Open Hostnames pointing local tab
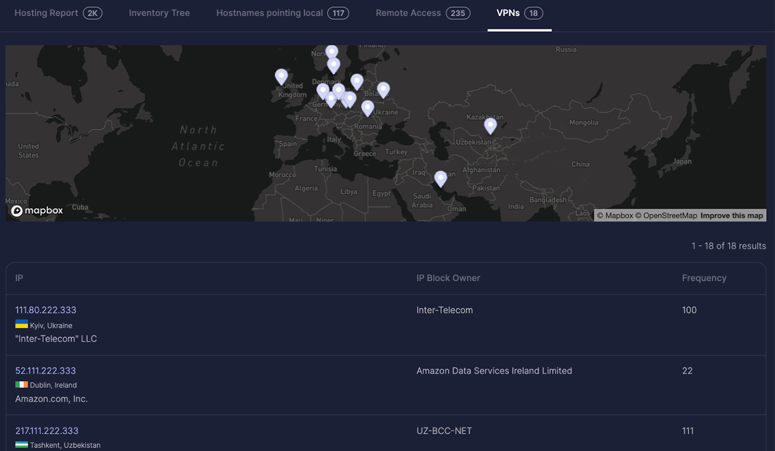This screenshot has height=451, width=775. pos(282,13)
